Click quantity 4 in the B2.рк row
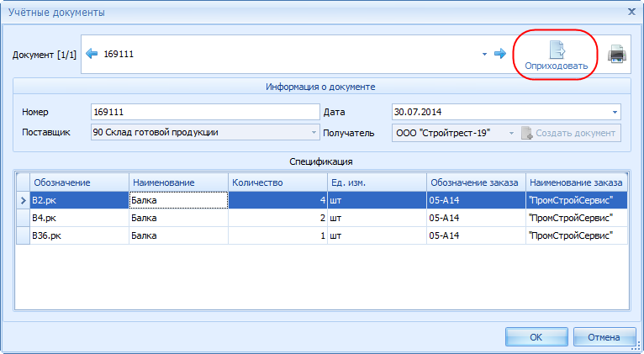Viewport: 644px width, 354px height. click(x=277, y=200)
